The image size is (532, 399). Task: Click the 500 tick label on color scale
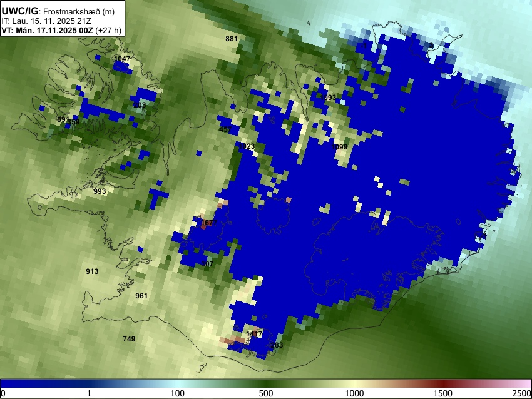click(266, 393)
